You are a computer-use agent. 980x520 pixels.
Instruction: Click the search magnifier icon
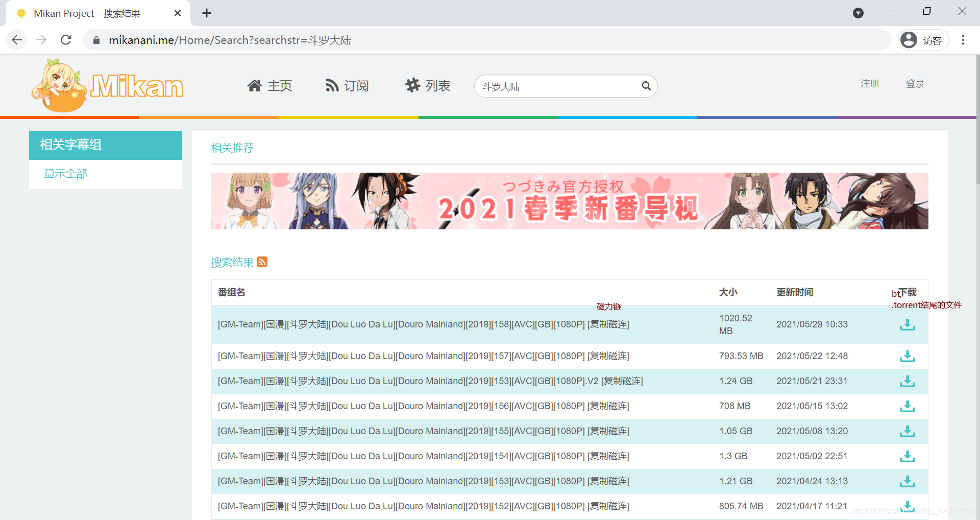[646, 86]
